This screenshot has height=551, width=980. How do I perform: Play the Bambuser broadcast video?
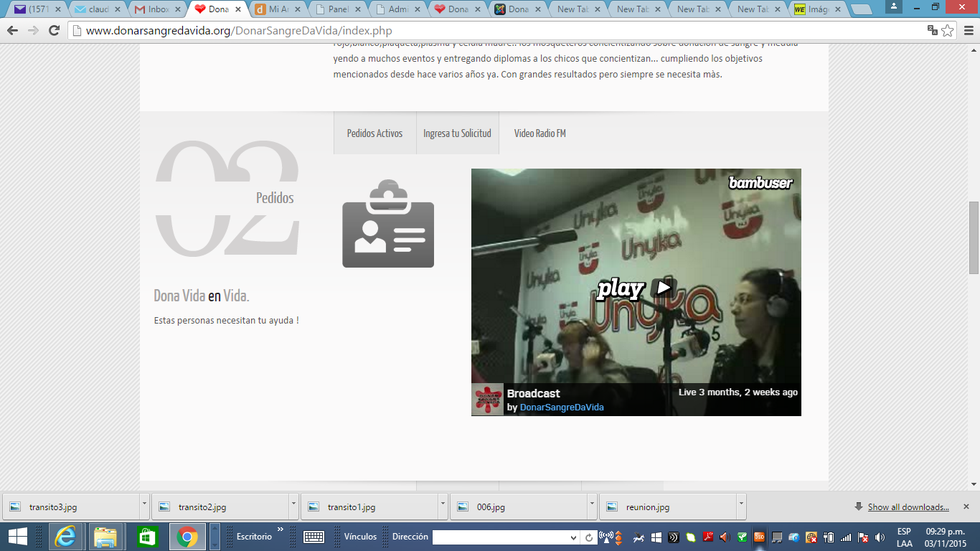click(636, 288)
